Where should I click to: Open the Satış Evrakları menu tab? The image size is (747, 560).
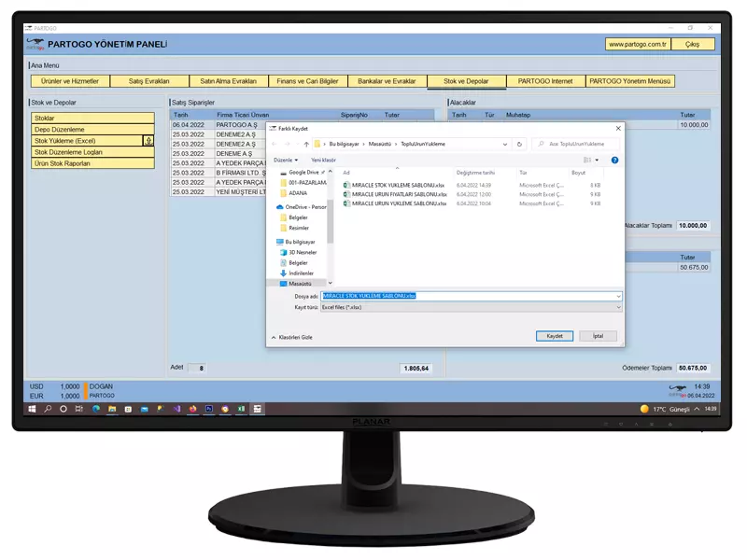click(149, 81)
